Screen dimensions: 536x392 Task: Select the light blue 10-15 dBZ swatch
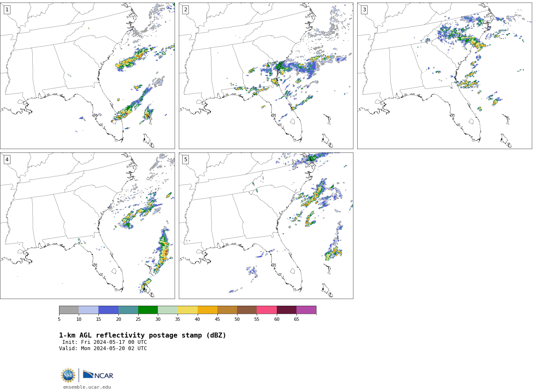pyautogui.click(x=88, y=310)
